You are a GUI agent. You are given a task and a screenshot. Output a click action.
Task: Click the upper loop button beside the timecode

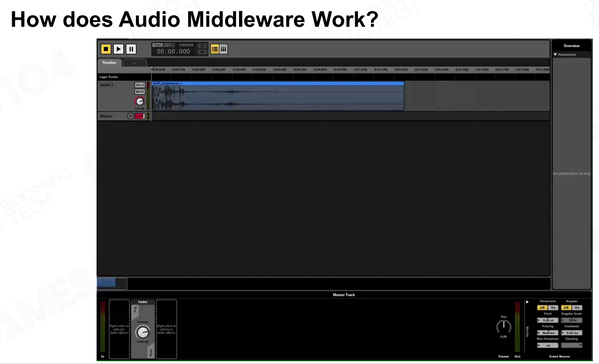click(x=202, y=46)
